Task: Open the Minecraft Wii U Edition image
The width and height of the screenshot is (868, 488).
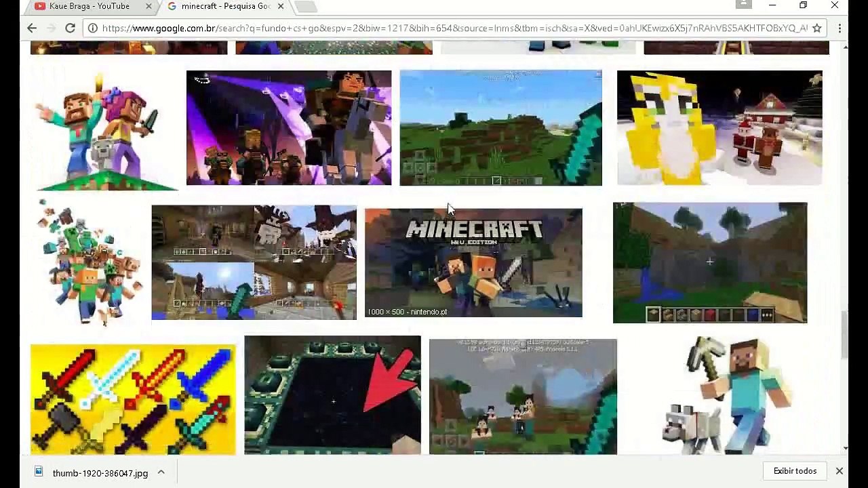Action: point(473,263)
